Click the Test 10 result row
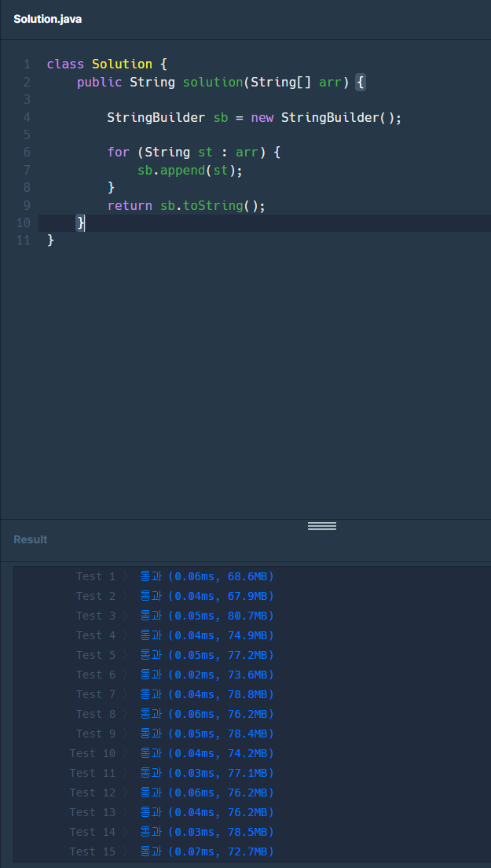Viewport: 491px width, 868px height. [172, 753]
